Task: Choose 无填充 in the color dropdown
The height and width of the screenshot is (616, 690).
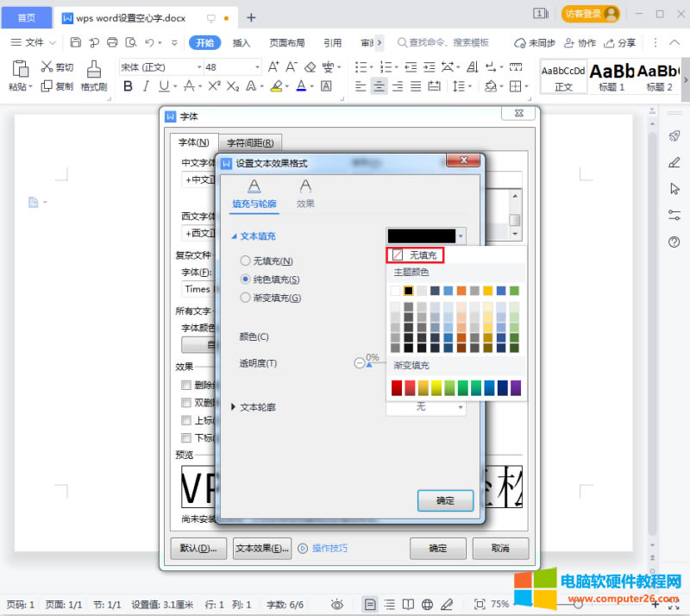Action: click(417, 255)
